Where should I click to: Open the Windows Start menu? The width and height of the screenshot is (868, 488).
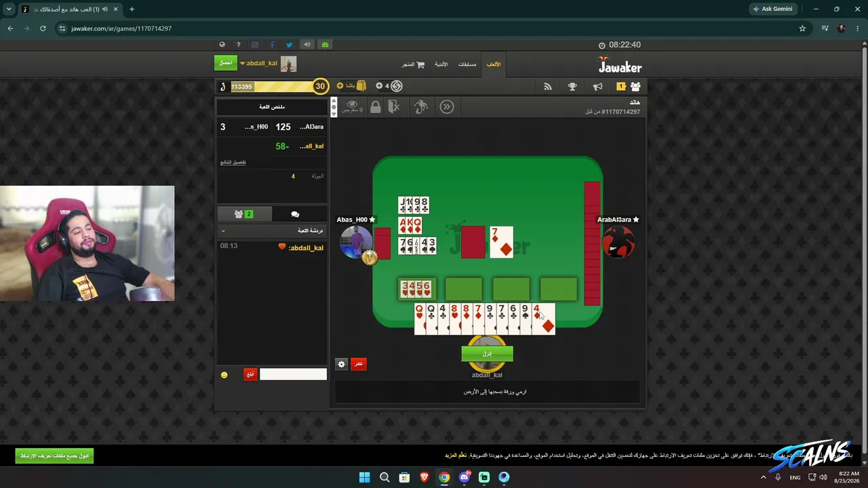[364, 477]
